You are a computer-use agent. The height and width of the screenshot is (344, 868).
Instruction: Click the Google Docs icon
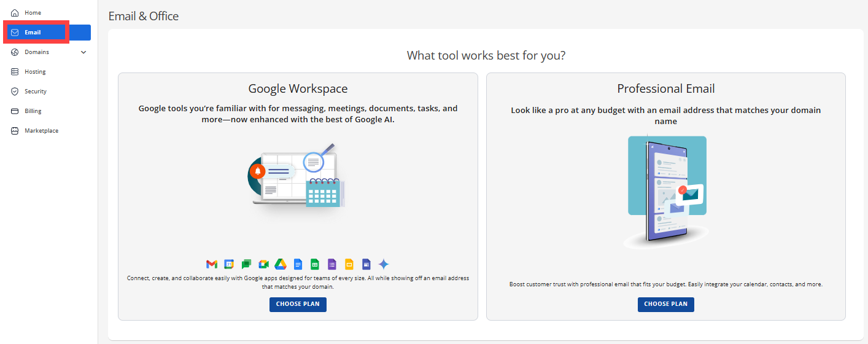pyautogui.click(x=298, y=264)
